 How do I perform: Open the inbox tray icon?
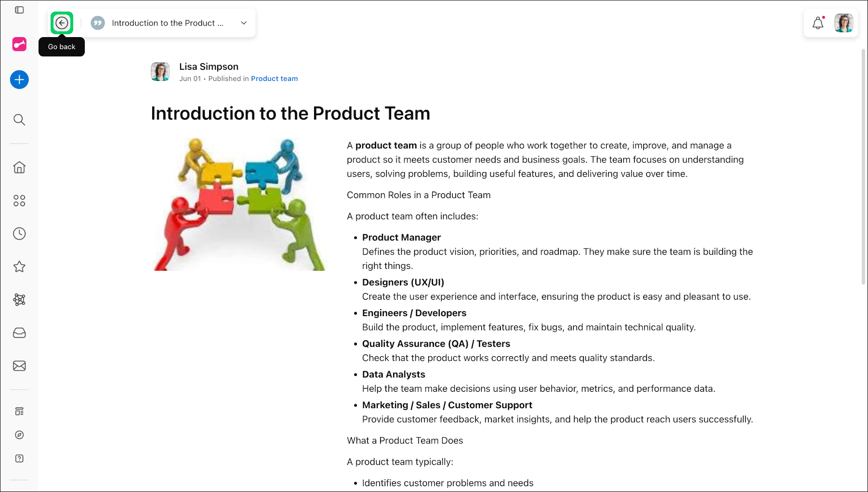pyautogui.click(x=19, y=333)
